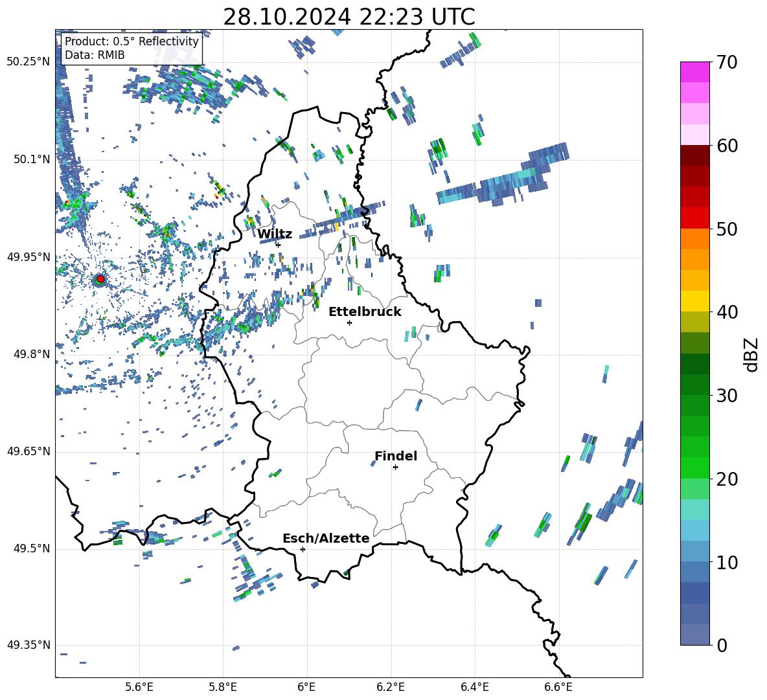This screenshot has height=700, width=767.
Task: Click the 5.8°E longitude label
Action: coord(223,687)
